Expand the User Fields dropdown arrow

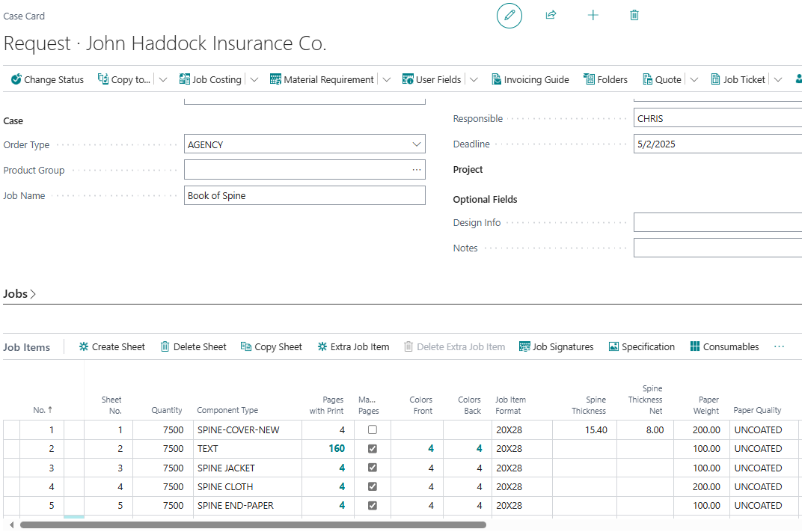[x=474, y=79]
